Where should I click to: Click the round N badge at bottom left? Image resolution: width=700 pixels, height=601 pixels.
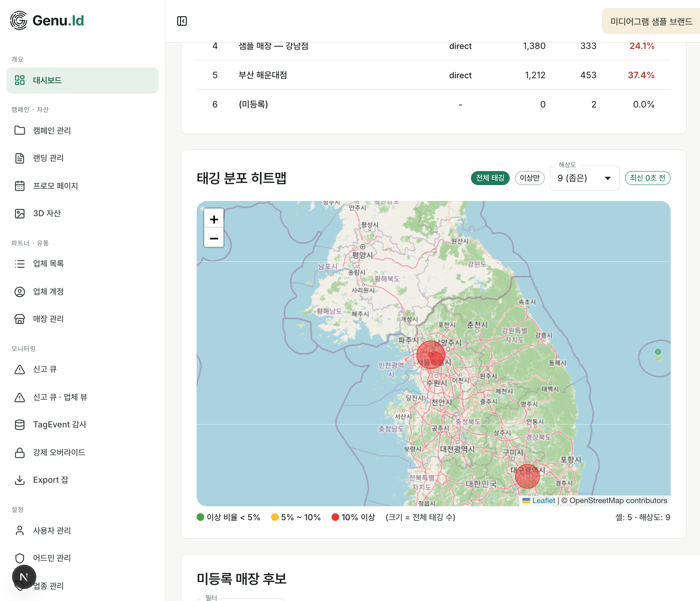point(24,577)
